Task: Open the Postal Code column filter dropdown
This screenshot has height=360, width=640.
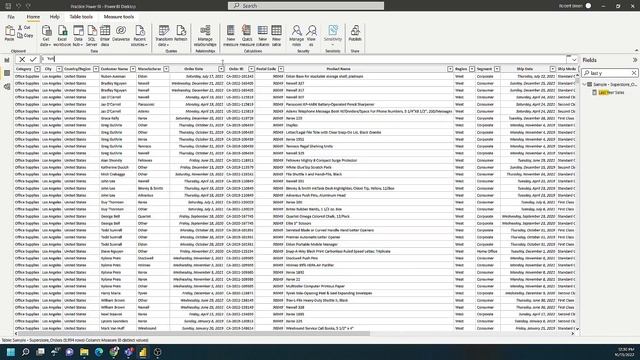Action: [x=281, y=69]
